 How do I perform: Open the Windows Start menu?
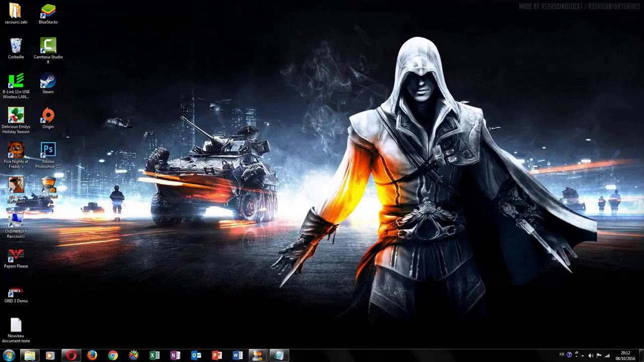[x=9, y=355]
